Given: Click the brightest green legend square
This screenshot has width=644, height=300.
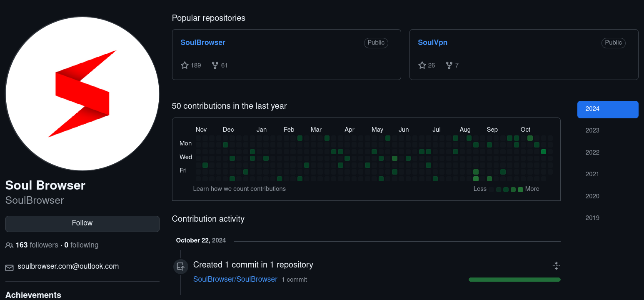Looking at the screenshot, I should [x=520, y=190].
